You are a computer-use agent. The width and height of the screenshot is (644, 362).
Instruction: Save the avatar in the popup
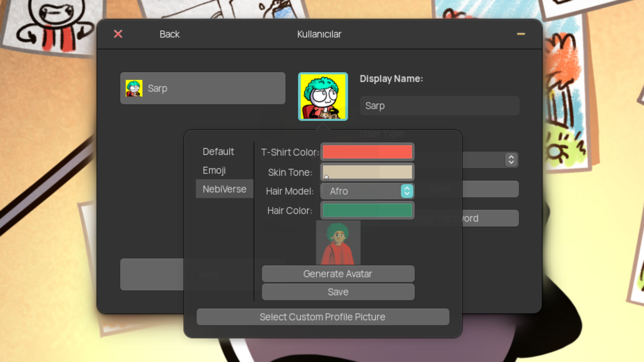pyautogui.click(x=338, y=292)
